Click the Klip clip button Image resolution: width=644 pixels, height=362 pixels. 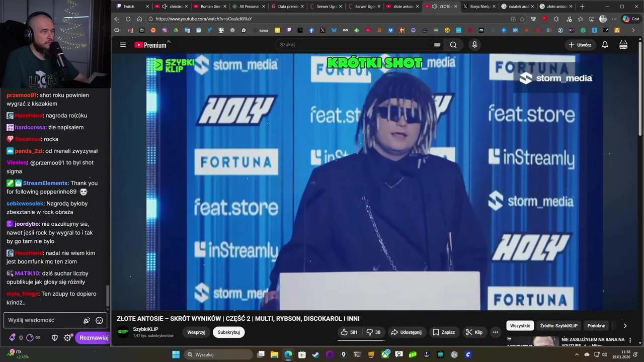pos(474,332)
